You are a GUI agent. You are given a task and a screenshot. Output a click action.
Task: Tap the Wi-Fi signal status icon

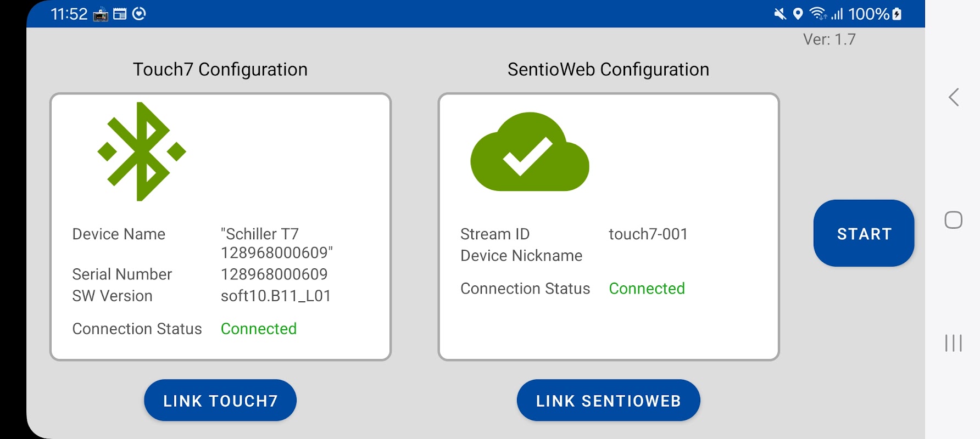pyautogui.click(x=818, y=14)
